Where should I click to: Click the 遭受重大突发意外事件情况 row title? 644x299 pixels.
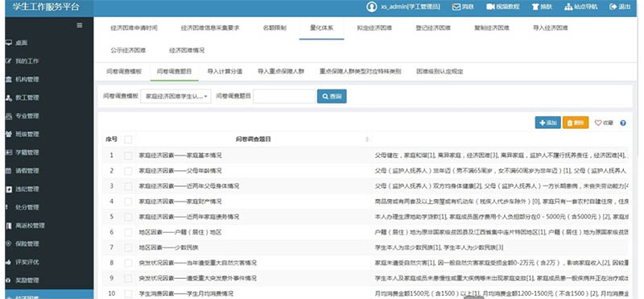click(x=198, y=278)
